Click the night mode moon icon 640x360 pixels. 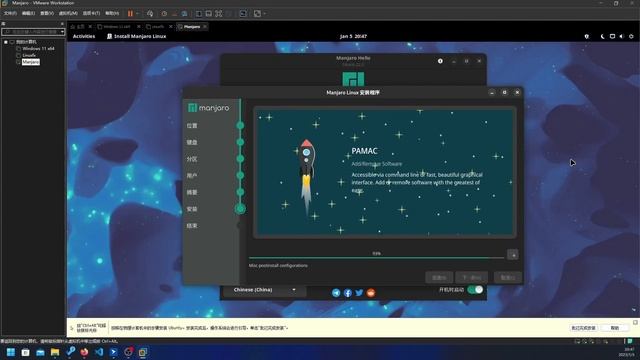coord(602,36)
